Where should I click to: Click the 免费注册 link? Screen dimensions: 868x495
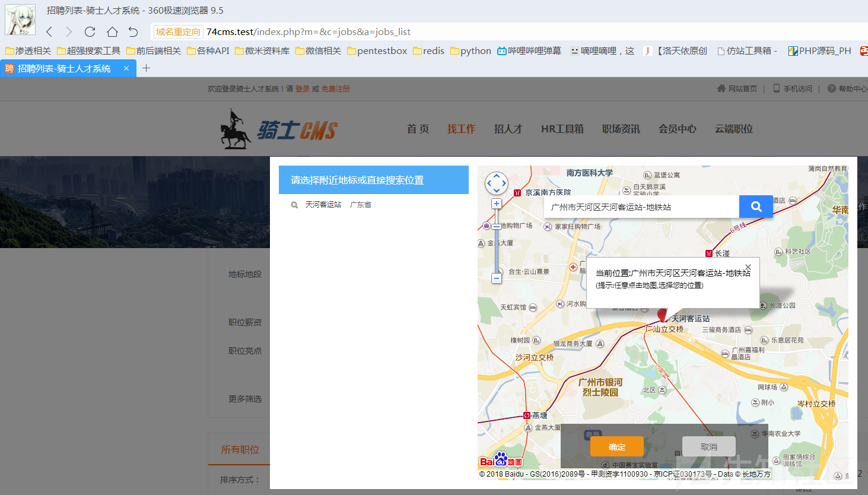(336, 89)
